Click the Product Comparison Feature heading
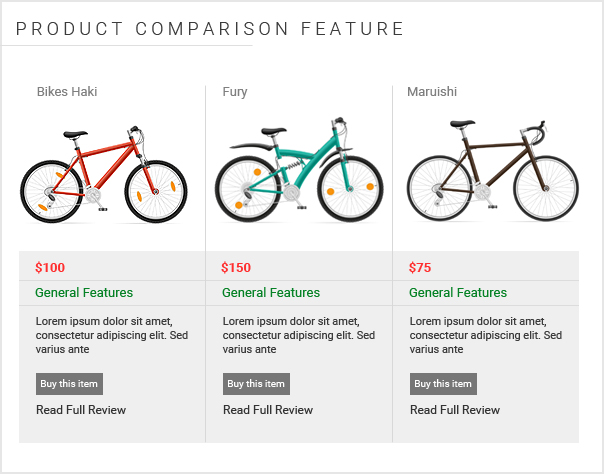 click(x=210, y=29)
